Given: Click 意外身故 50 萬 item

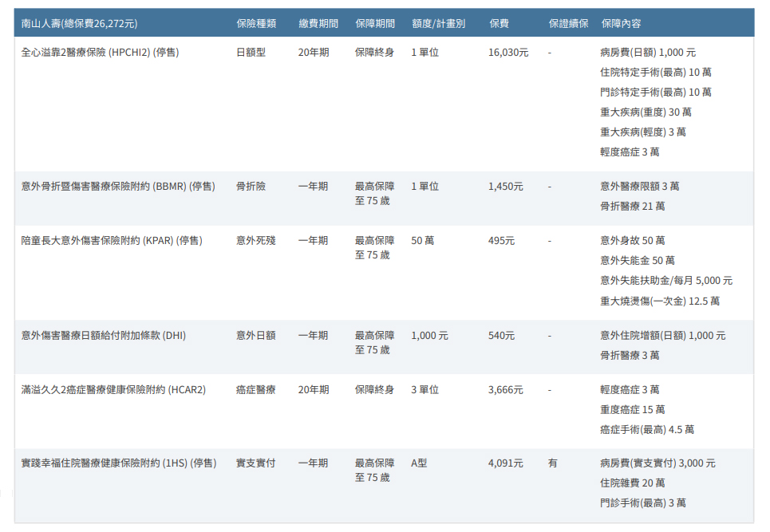Looking at the screenshot, I should [633, 241].
